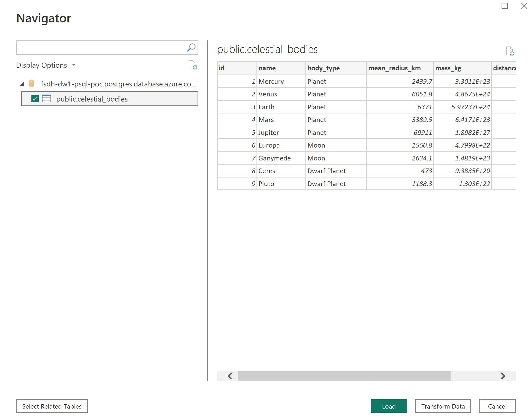Click Dwarf Planet cell in Ceres row
Viewport: 531px width, 420px height.
pos(336,171)
